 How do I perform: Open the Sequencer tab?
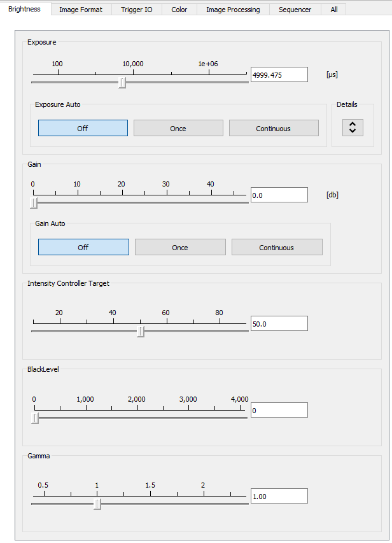(295, 10)
